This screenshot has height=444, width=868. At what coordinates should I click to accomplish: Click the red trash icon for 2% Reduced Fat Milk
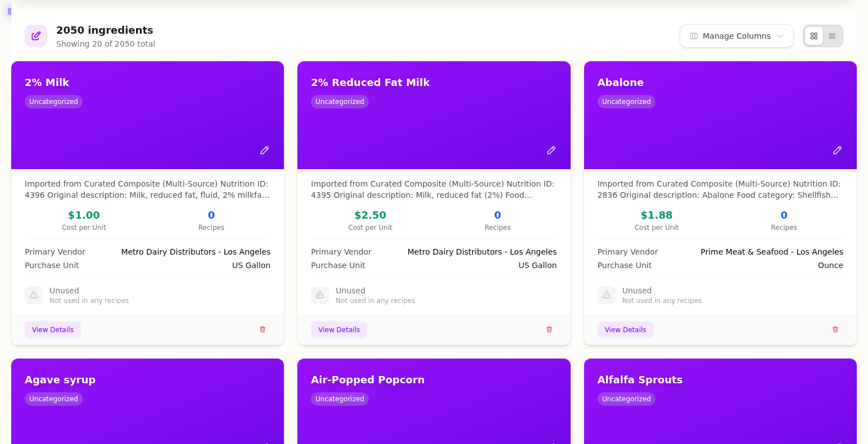(549, 329)
